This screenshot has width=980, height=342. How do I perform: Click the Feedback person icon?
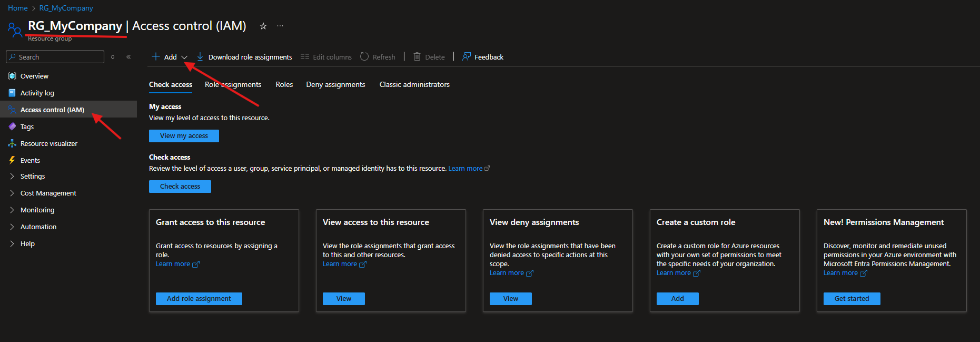tap(467, 56)
